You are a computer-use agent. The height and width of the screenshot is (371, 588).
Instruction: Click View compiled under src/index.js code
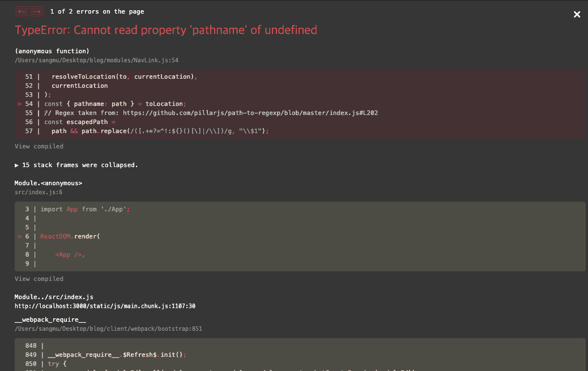click(x=39, y=279)
